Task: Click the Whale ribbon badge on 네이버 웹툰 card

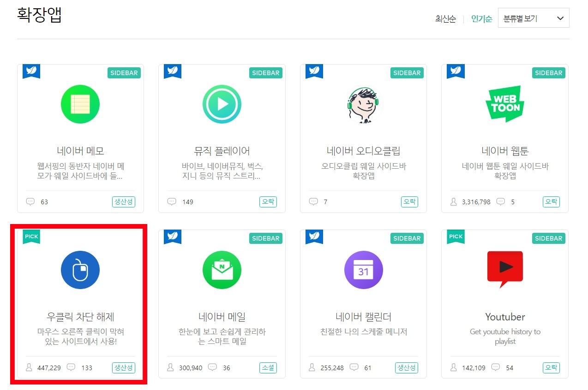Action: point(456,71)
